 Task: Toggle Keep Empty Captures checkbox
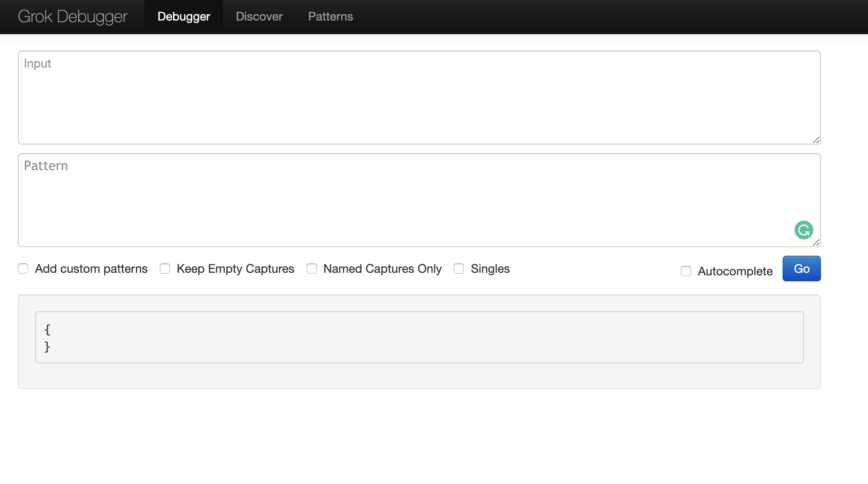point(165,269)
